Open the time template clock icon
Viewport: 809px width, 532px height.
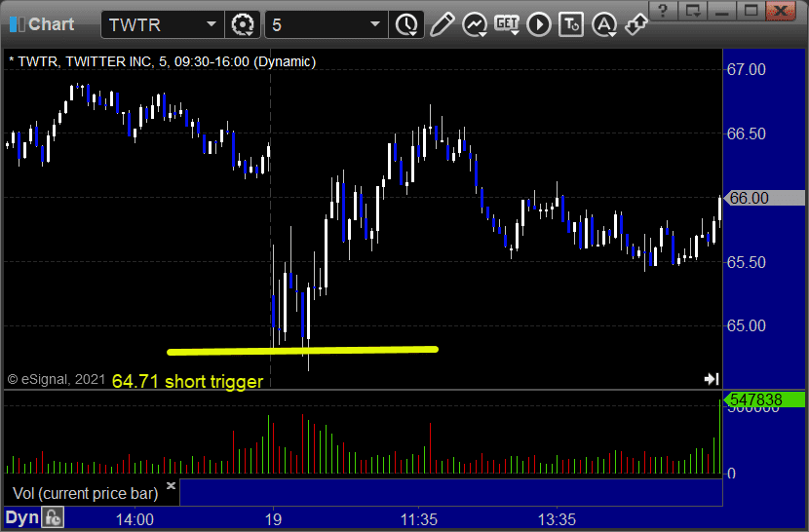(407, 24)
